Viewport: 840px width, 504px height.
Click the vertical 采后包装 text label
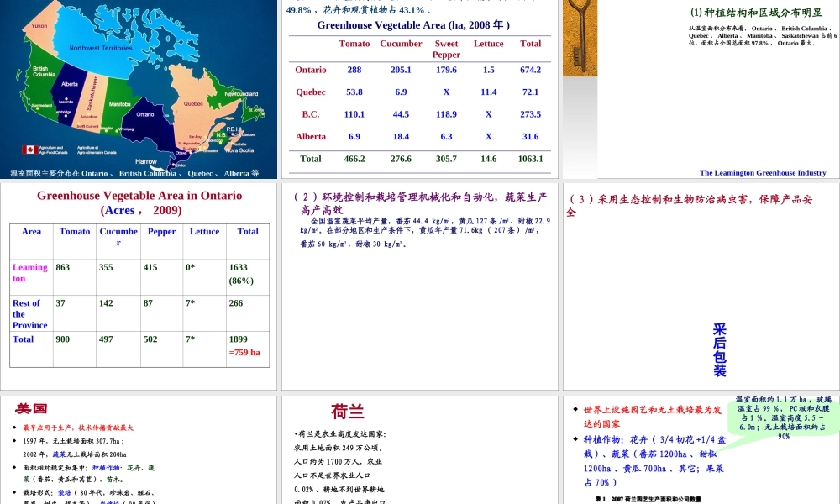coord(721,347)
